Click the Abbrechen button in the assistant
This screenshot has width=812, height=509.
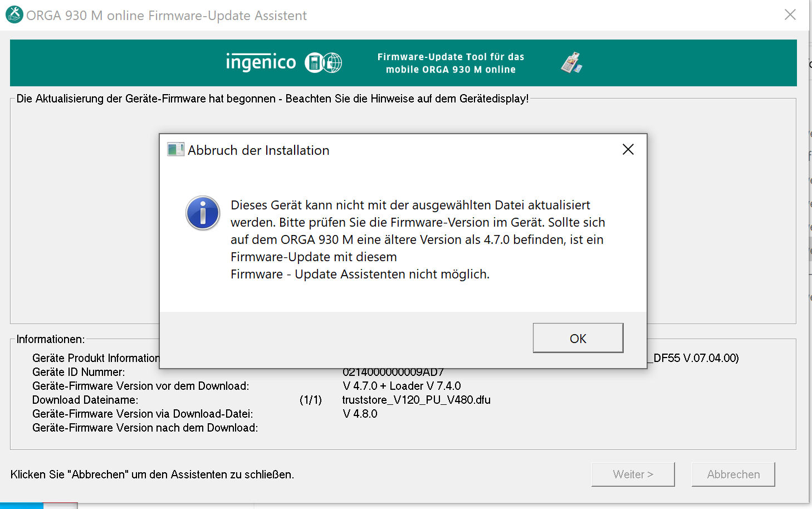click(733, 474)
